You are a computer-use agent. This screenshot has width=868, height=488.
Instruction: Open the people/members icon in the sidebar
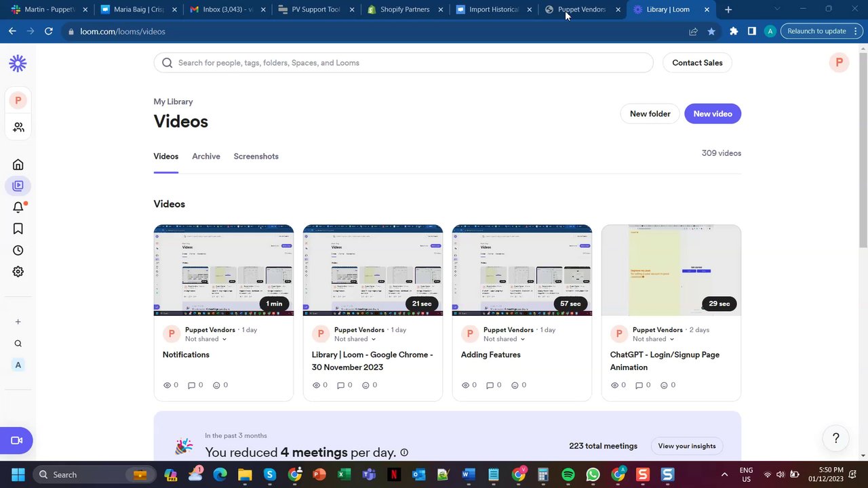(x=18, y=127)
